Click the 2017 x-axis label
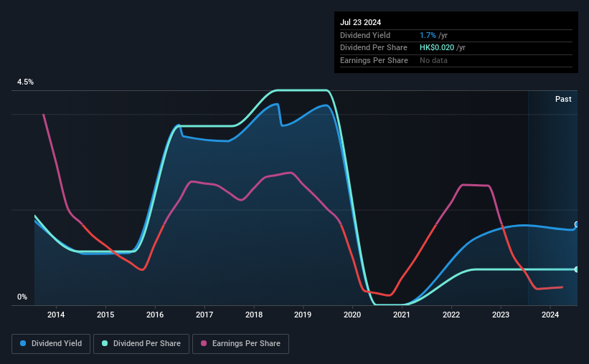Image resolution: width=589 pixels, height=364 pixels. 204,315
